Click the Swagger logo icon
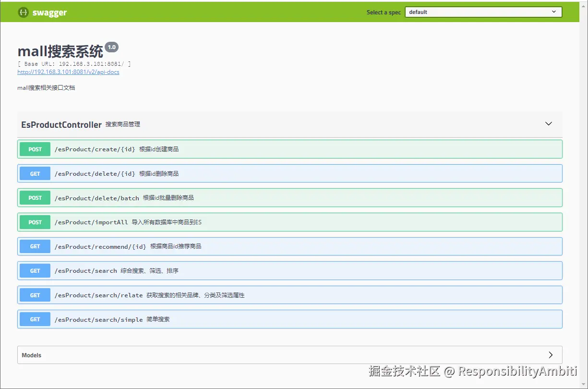Viewport: 588px width, 389px height. pos(23,12)
